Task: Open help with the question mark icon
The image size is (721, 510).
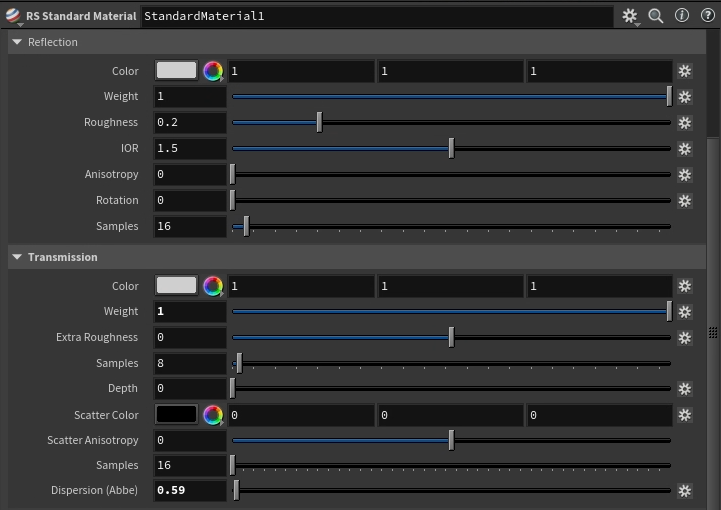Action: click(706, 16)
